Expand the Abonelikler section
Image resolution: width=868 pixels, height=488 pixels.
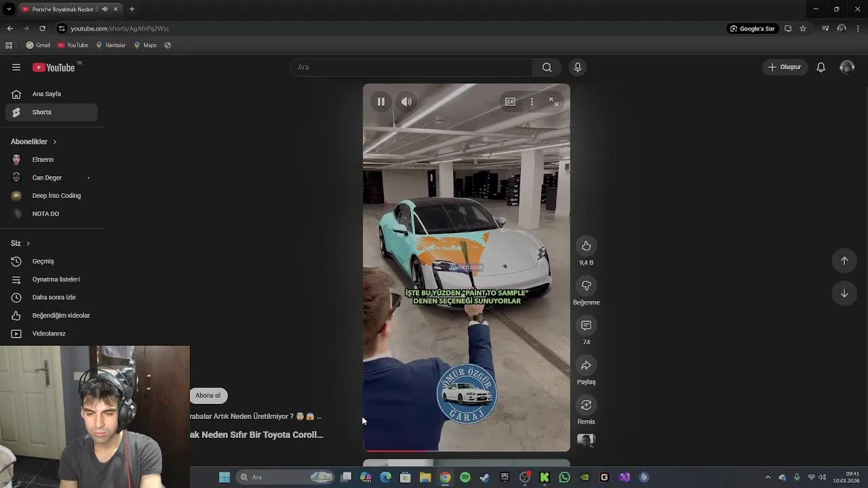tap(34, 142)
